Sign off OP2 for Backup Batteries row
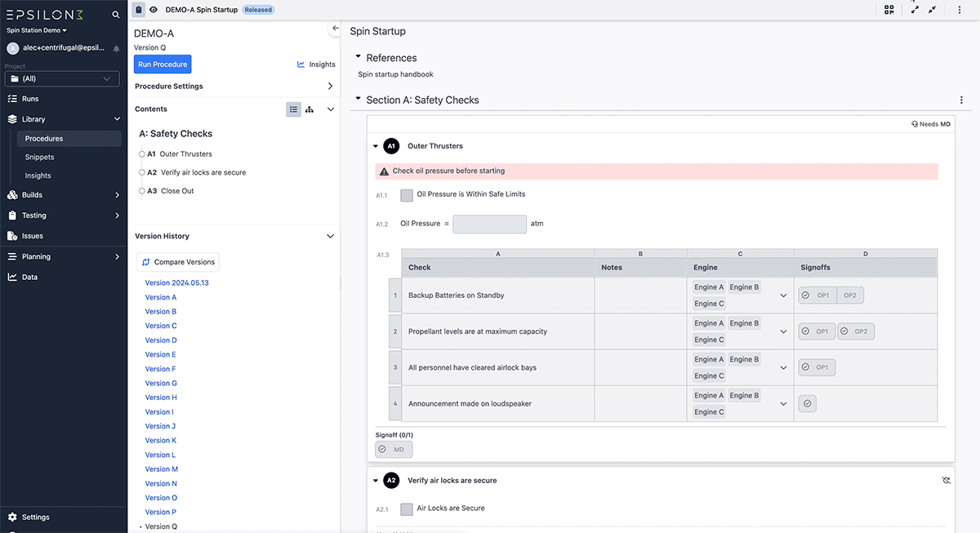 (850, 295)
